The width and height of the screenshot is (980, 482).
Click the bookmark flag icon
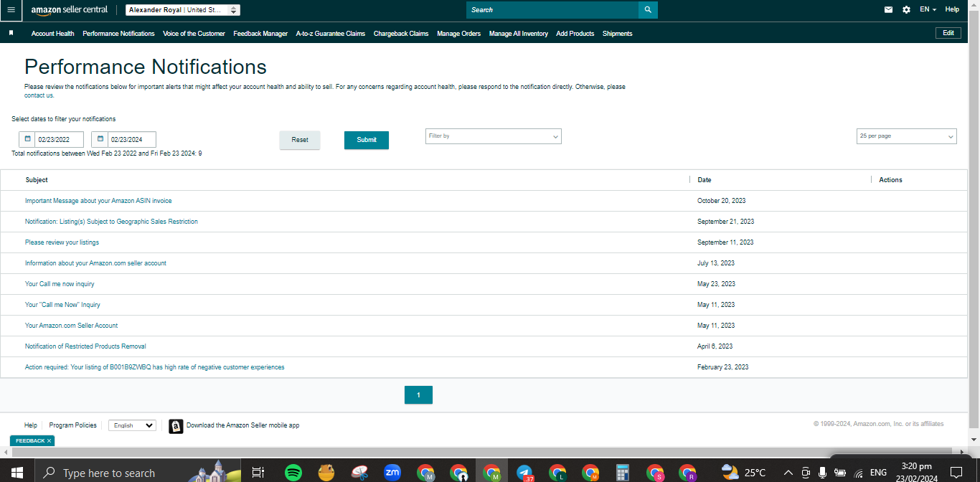click(x=11, y=33)
